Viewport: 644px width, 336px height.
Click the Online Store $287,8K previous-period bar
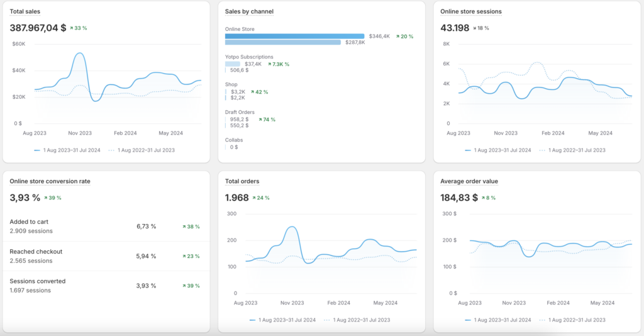[x=283, y=42]
